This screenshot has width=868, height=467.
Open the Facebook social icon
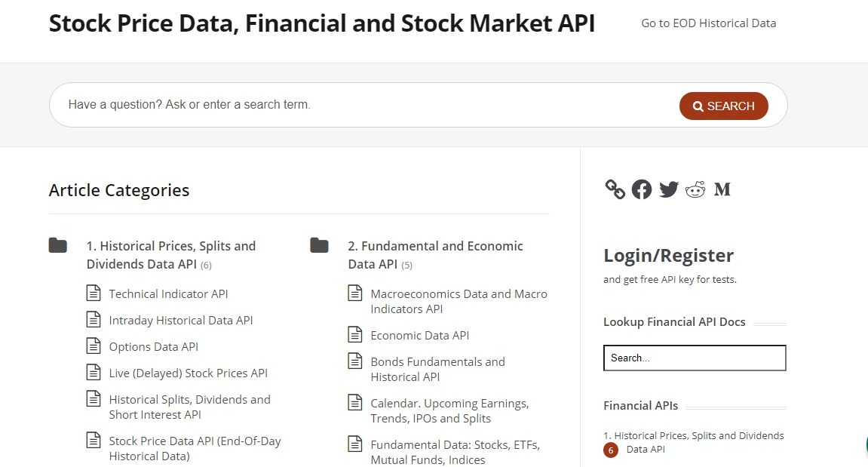(x=642, y=189)
